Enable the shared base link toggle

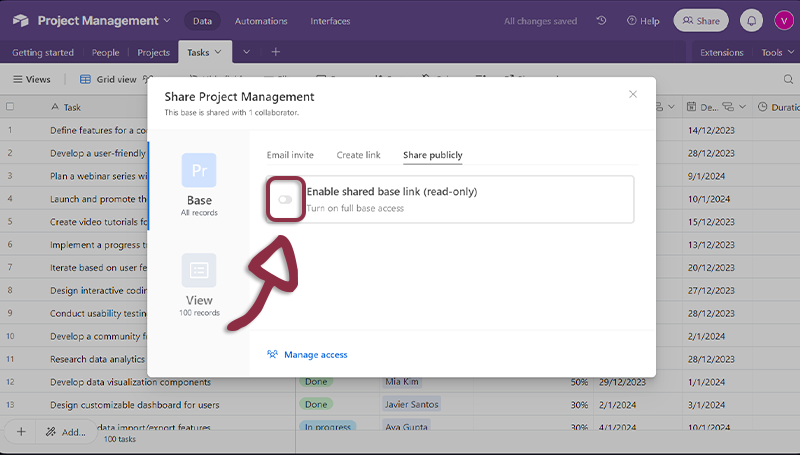(x=286, y=200)
